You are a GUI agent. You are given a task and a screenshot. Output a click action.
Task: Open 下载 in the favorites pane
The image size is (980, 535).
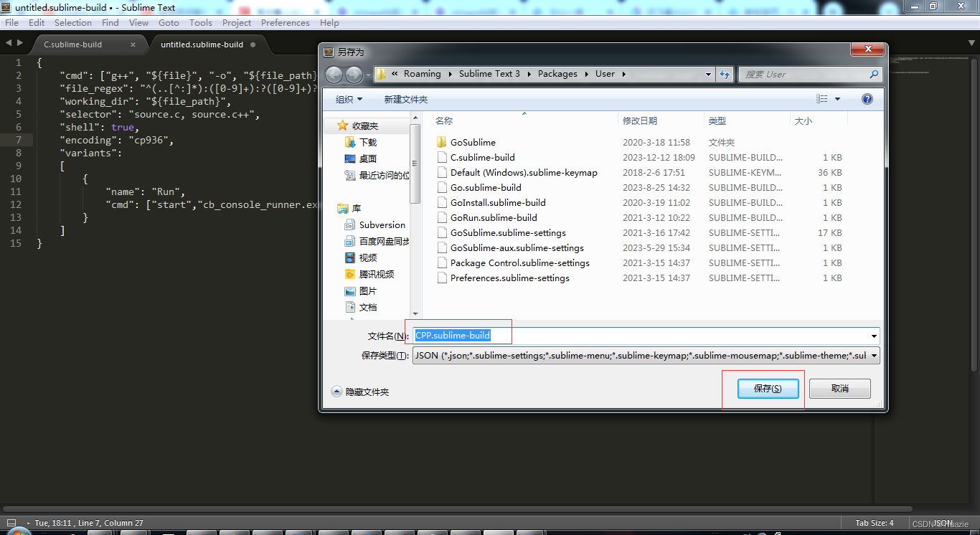click(368, 142)
